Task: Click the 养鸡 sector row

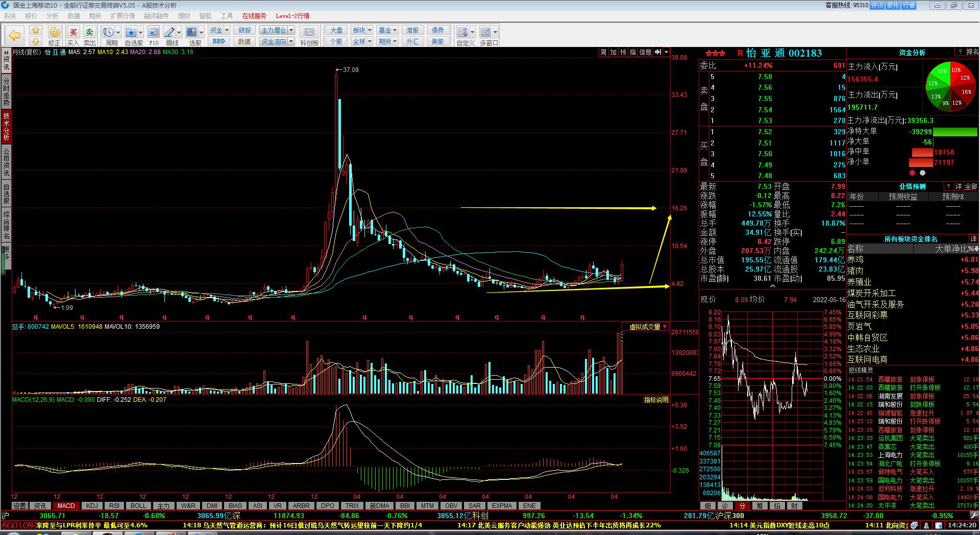Action: 913,259
